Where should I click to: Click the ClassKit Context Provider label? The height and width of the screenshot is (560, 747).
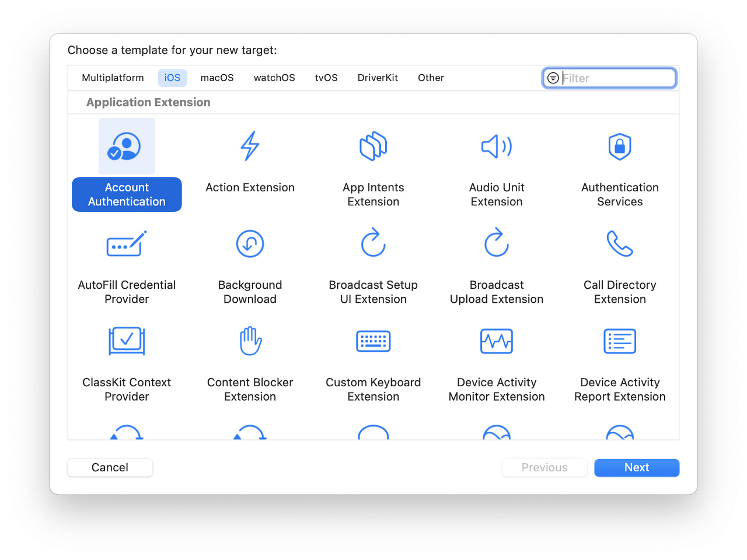pyautogui.click(x=127, y=389)
